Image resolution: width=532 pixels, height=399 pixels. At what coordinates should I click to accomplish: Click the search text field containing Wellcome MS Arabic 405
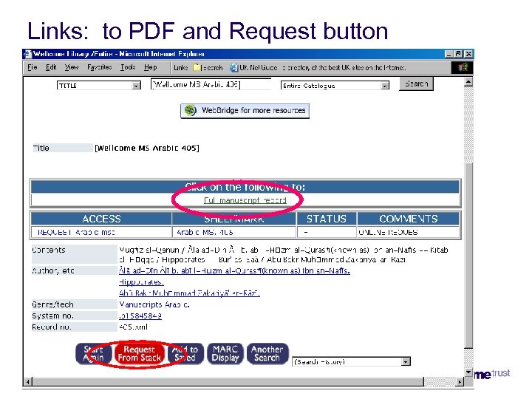click(x=211, y=84)
